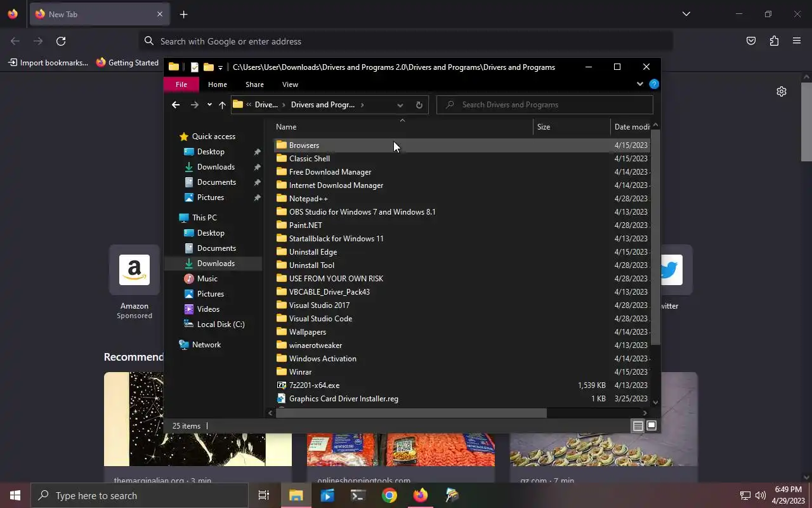Select Graphics Card Driver Installer.reg file
The width and height of the screenshot is (812, 508).
(462, 399)
